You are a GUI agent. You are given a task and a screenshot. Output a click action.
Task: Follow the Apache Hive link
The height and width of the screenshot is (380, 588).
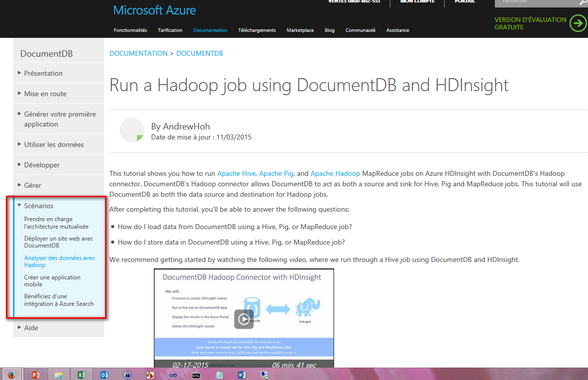236,173
